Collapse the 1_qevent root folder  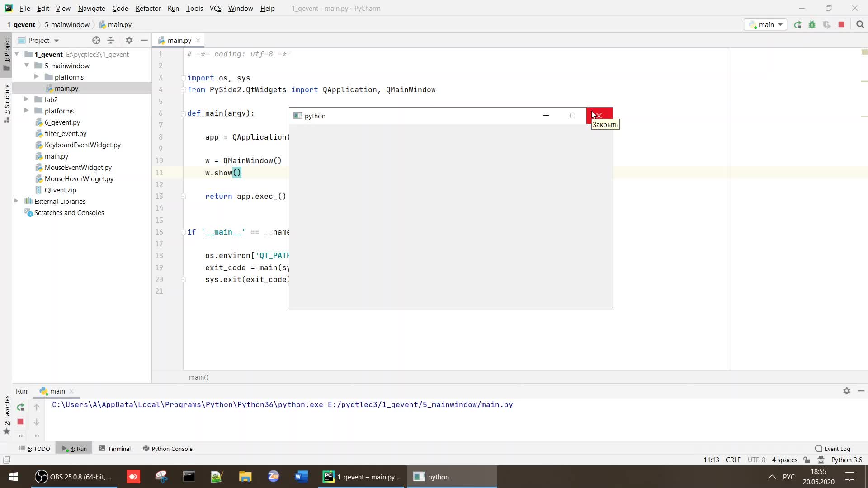click(17, 54)
